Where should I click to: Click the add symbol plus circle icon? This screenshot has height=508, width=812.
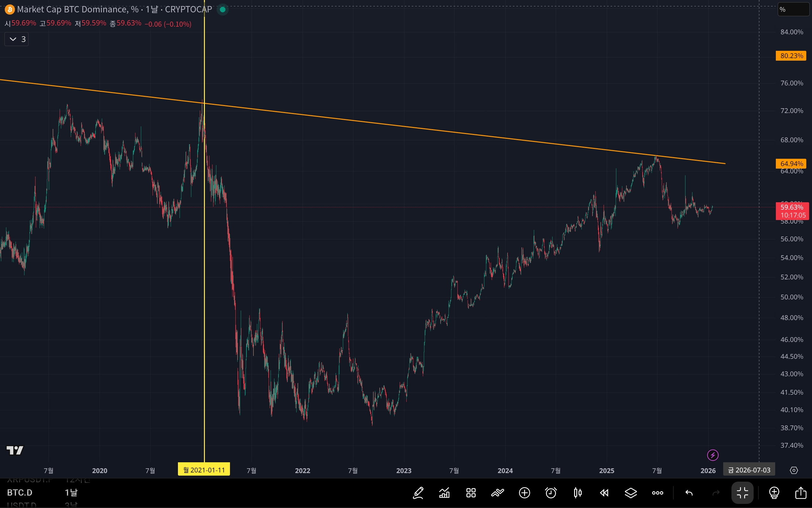pyautogui.click(x=524, y=493)
